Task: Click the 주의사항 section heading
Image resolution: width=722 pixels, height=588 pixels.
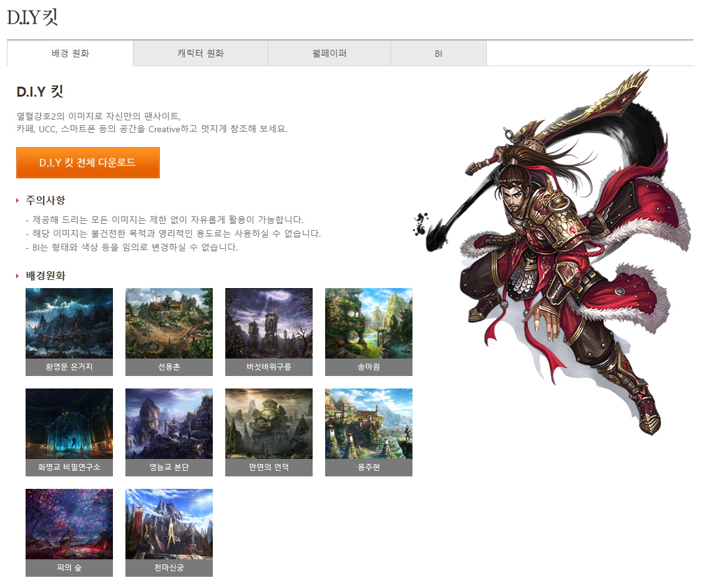Action: point(46,200)
